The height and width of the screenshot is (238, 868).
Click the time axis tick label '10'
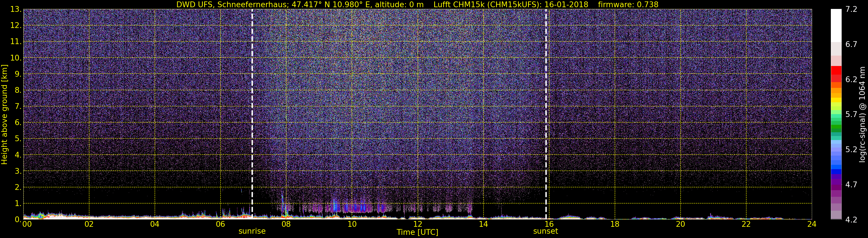(x=352, y=224)
